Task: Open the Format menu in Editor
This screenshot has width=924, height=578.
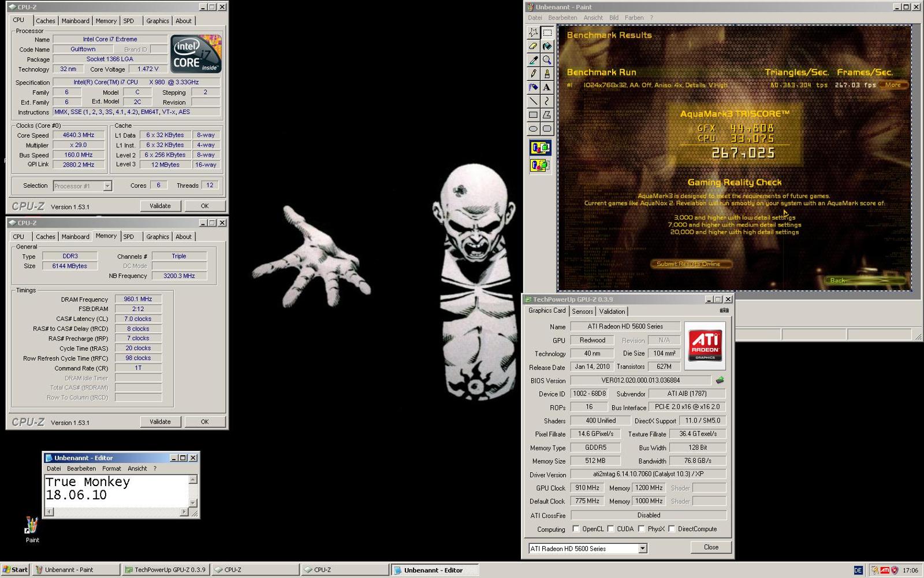Action: pyautogui.click(x=111, y=468)
